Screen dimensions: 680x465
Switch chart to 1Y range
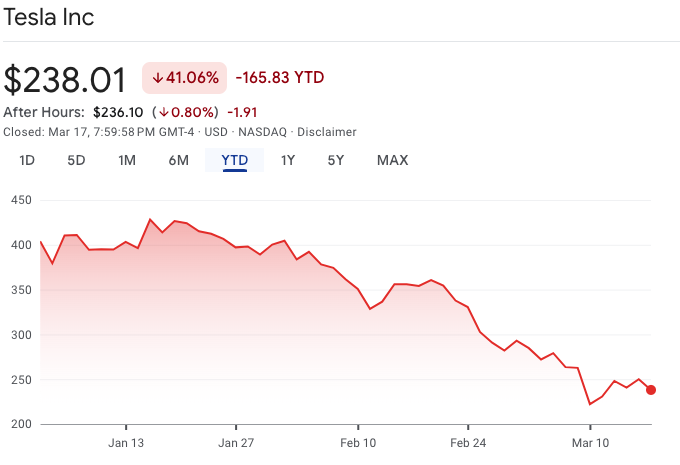(x=288, y=160)
